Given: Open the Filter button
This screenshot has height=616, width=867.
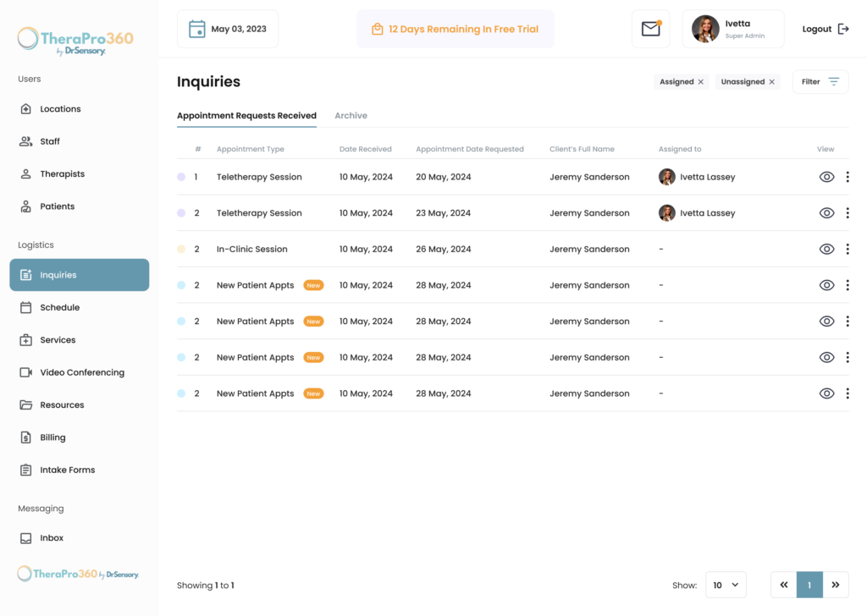Looking at the screenshot, I should tap(820, 82).
